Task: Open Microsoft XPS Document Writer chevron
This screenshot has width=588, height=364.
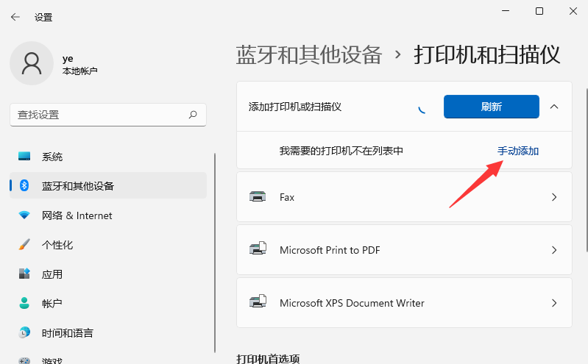Action: tap(554, 302)
